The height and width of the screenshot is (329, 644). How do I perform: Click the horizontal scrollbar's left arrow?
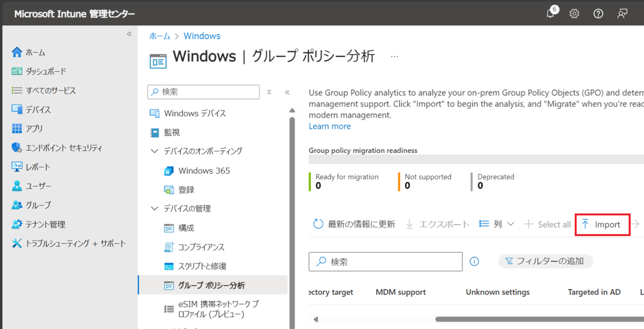tap(316, 319)
